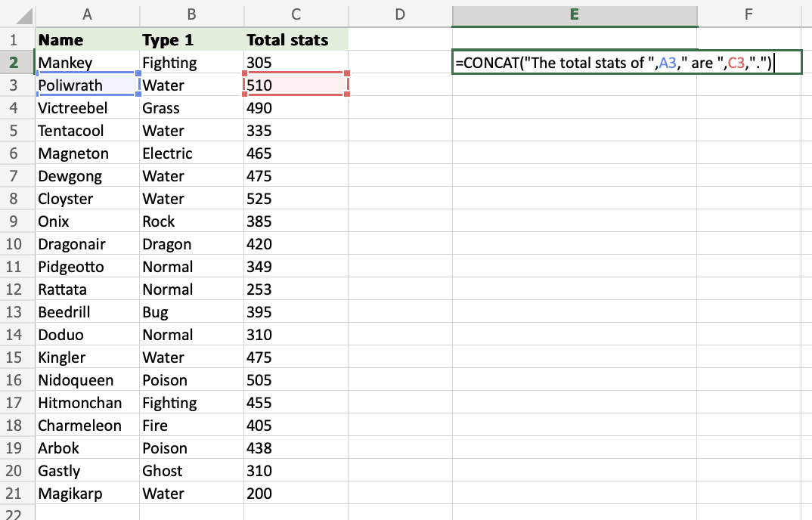Viewport: 812px width, 520px height.
Task: Select the Poliwrath cell
Action: click(87, 85)
